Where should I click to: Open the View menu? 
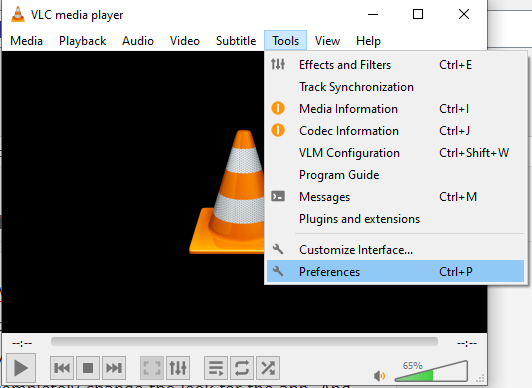click(327, 41)
